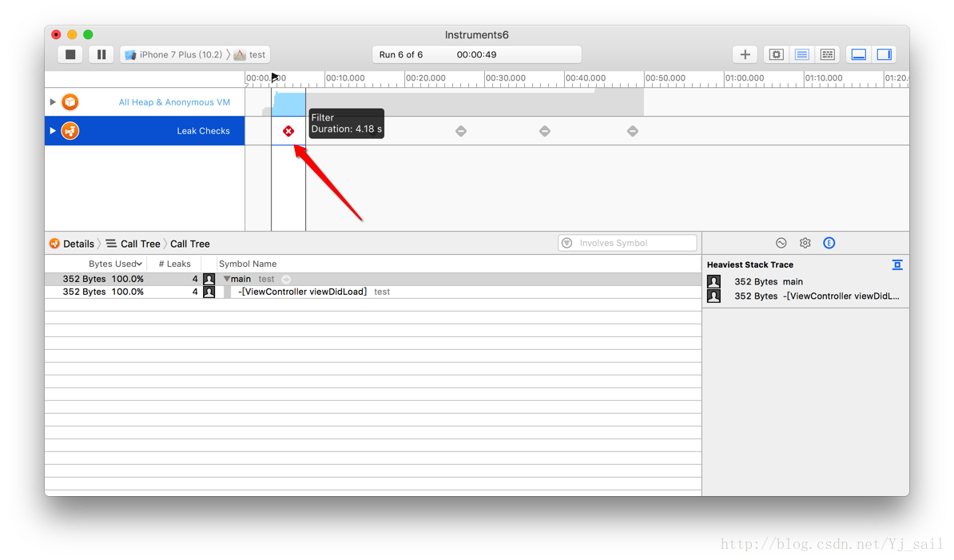Click the first gray leak check marker

pyautogui.click(x=461, y=131)
